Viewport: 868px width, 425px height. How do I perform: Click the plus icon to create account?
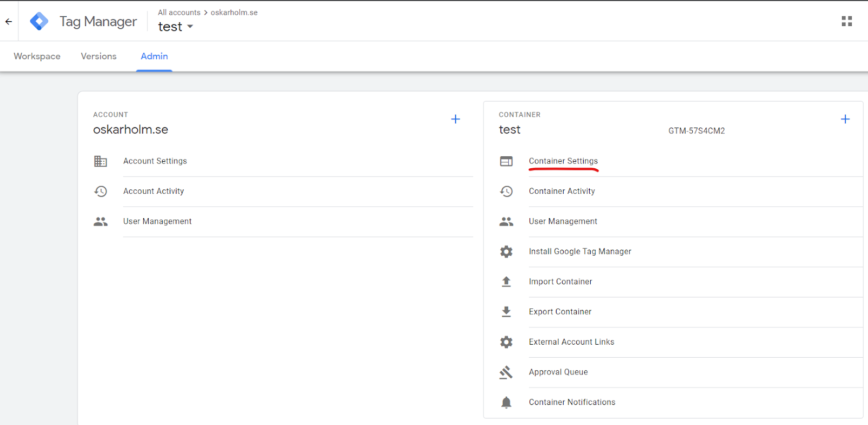456,119
